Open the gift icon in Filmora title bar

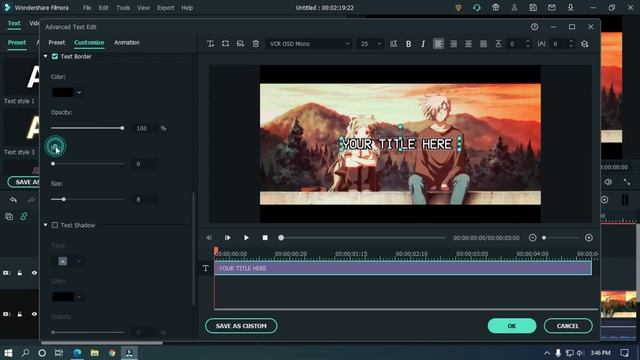[x=496, y=7]
